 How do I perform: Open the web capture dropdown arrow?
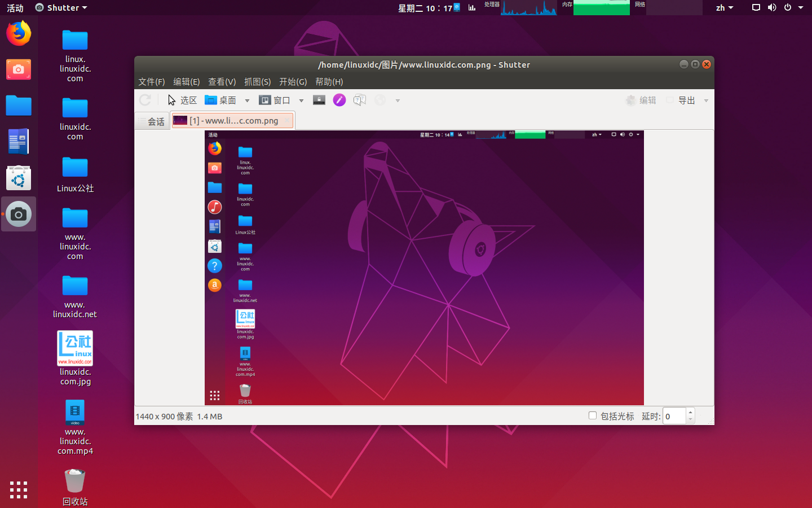[398, 100]
